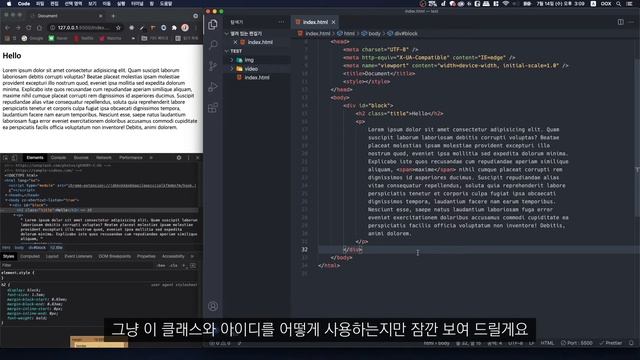Toggle the styles computed sidebar pane icon
640x360 pixels.
tap(193, 265)
